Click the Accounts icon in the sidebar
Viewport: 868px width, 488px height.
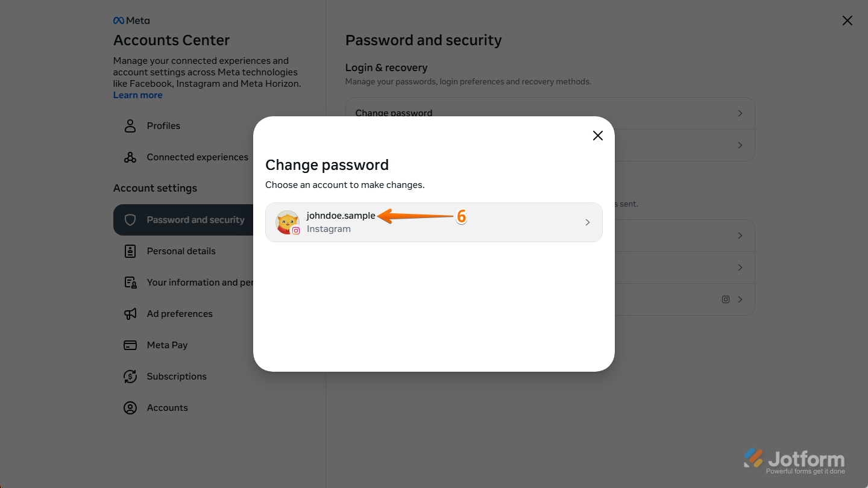click(x=130, y=407)
